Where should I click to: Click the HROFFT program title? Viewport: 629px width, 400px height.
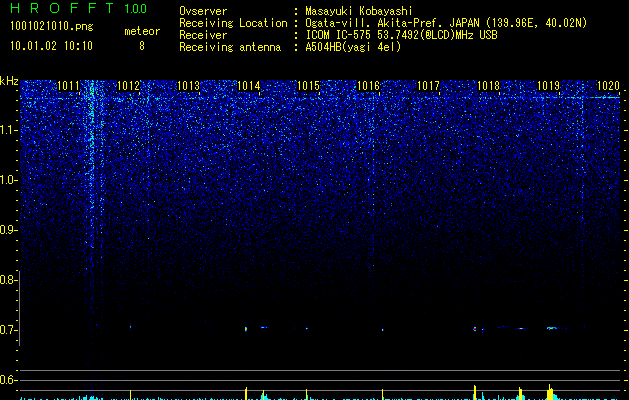[x=62, y=8]
